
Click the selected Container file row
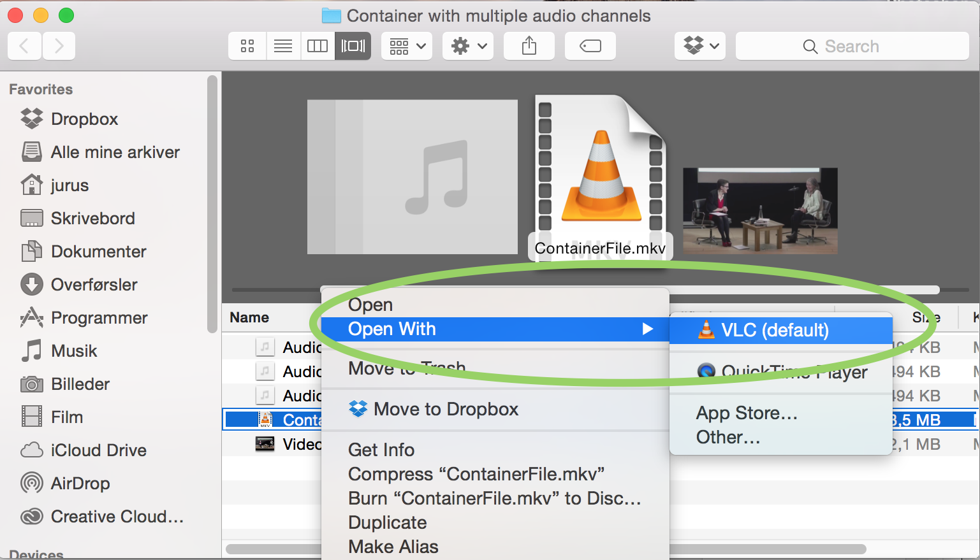pyautogui.click(x=272, y=420)
